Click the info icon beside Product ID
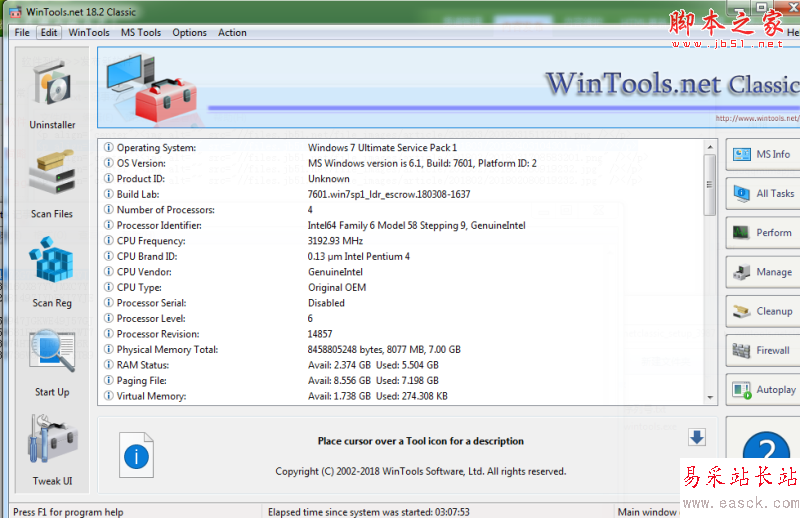Image resolution: width=800 pixels, height=518 pixels. (x=109, y=179)
